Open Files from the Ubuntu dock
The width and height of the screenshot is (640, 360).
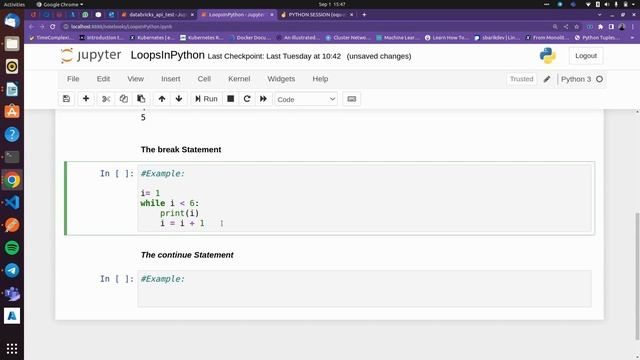coord(12,44)
